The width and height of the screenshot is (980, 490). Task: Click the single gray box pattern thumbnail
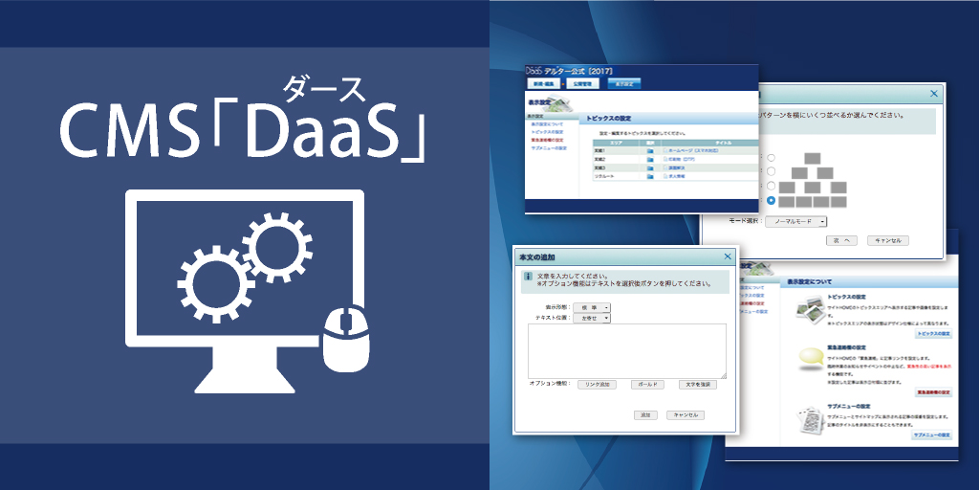pyautogui.click(x=813, y=158)
